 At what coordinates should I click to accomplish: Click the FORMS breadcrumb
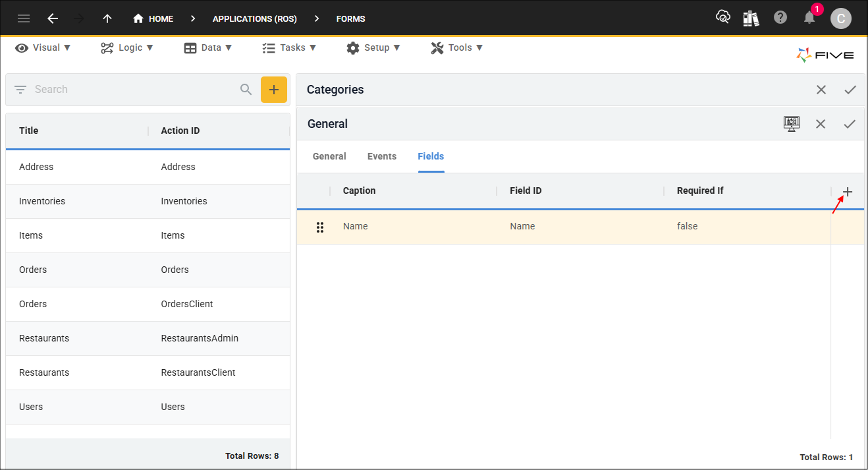351,18
